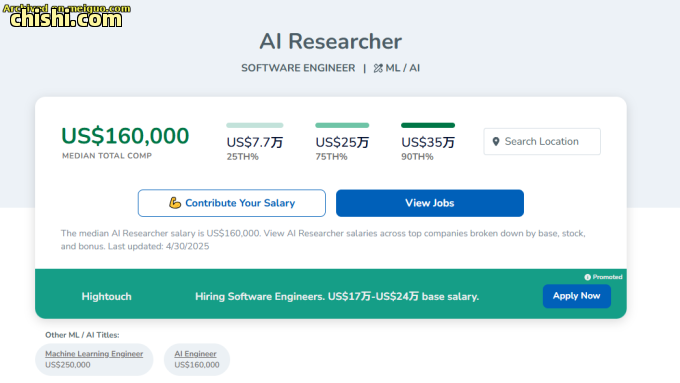Click the 90th percentile dark green bar

point(428,125)
